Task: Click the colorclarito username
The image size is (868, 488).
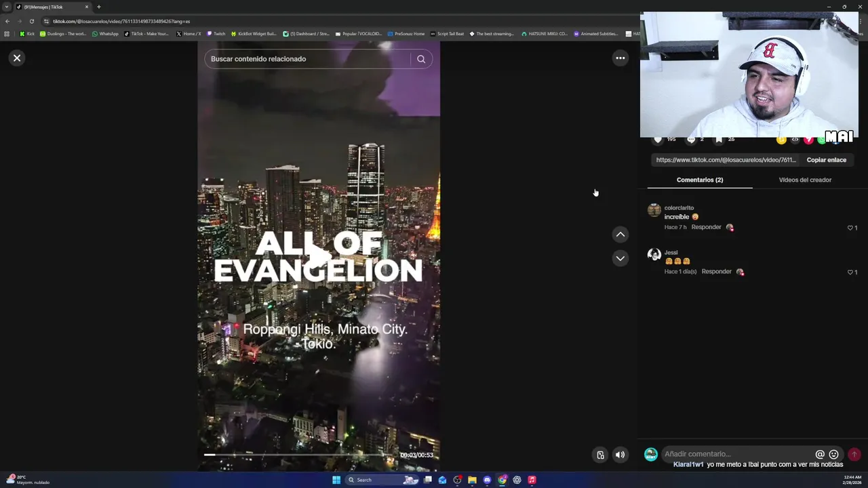Action: pos(679,208)
